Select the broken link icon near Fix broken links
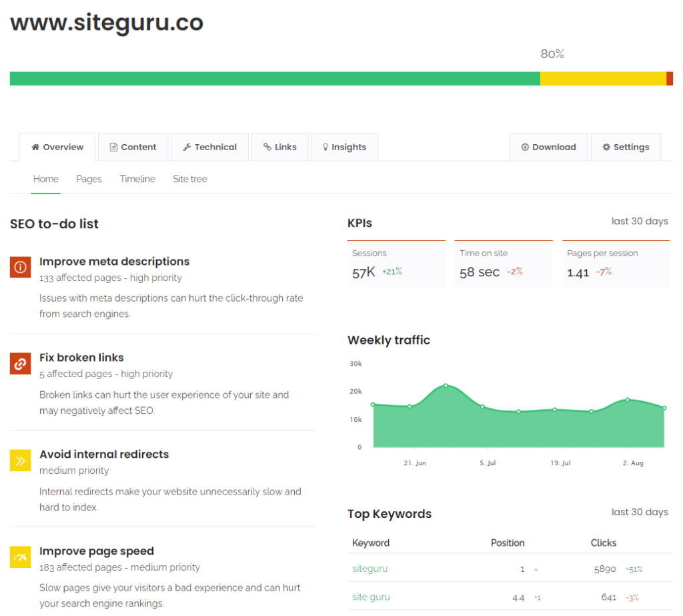 click(20, 364)
